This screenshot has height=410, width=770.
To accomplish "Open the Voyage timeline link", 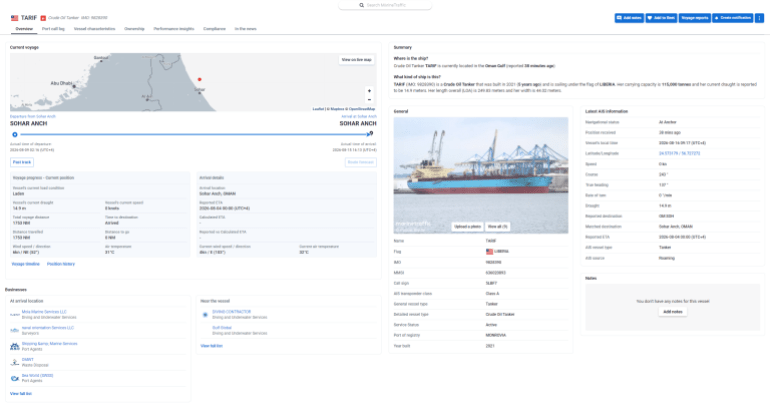I will (x=26, y=264).
